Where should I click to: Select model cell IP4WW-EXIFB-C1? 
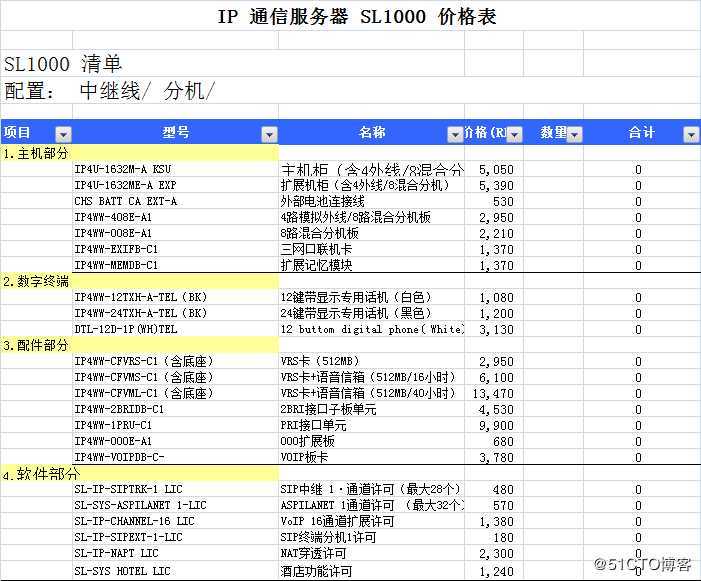pyautogui.click(x=175, y=249)
